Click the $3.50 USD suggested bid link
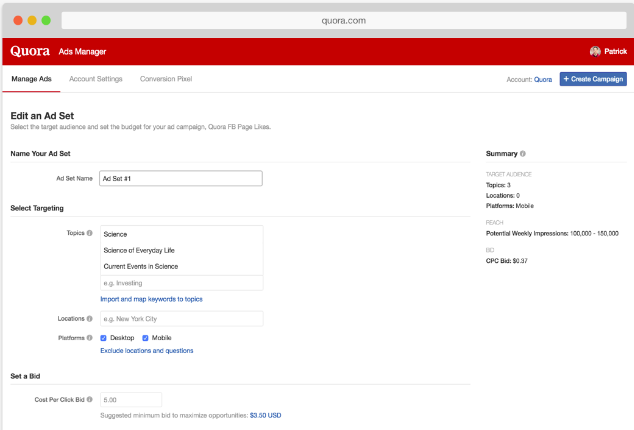 point(265,415)
